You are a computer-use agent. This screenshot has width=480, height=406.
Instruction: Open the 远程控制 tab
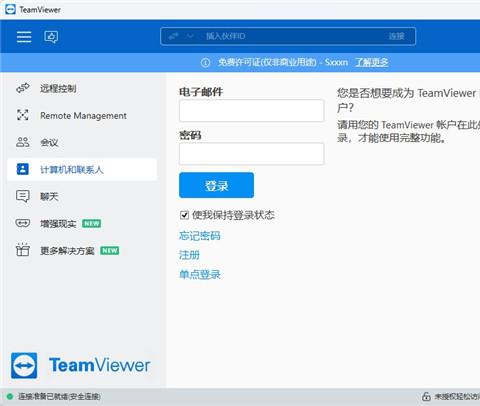(82, 88)
